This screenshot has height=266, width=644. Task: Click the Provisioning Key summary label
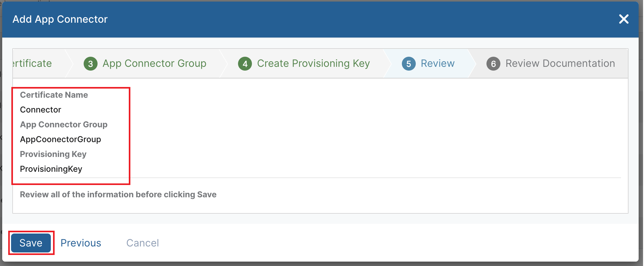53,154
